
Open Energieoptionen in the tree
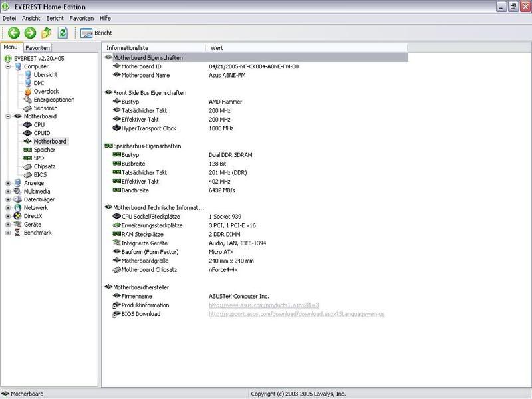click(x=54, y=100)
